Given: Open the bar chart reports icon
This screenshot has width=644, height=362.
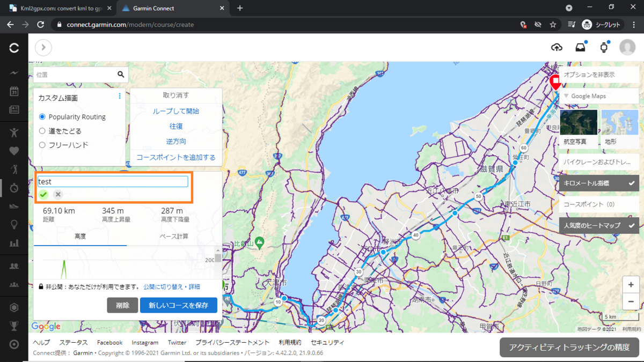Looking at the screenshot, I should pyautogui.click(x=14, y=243).
